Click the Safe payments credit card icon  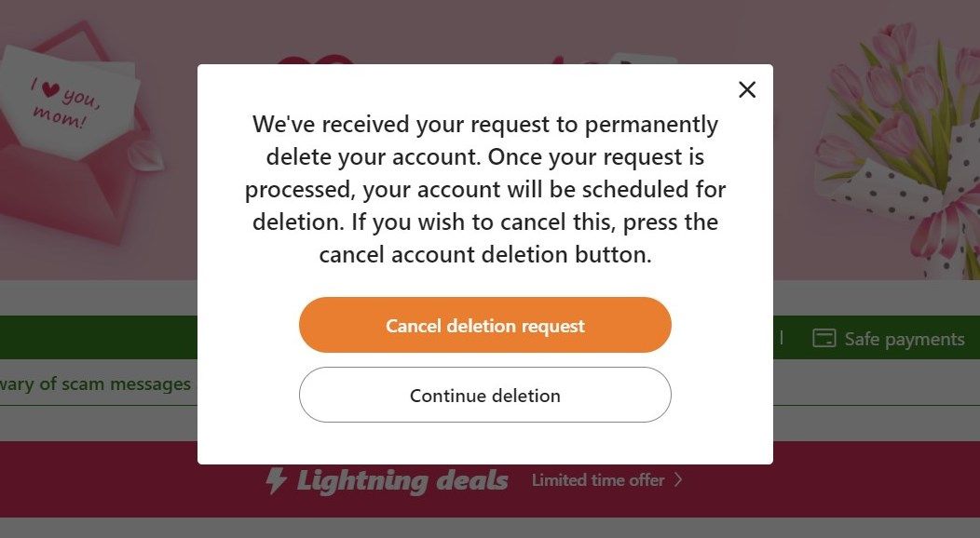click(823, 339)
